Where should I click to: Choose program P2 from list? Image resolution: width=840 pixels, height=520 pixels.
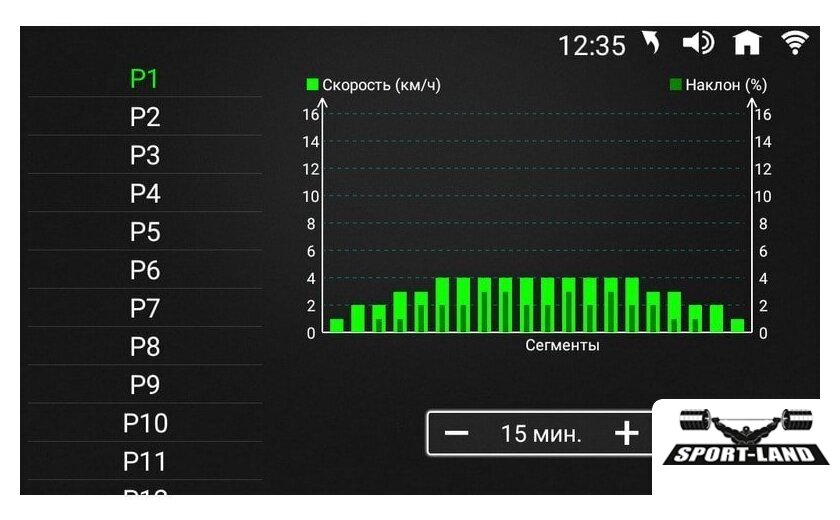point(145,117)
